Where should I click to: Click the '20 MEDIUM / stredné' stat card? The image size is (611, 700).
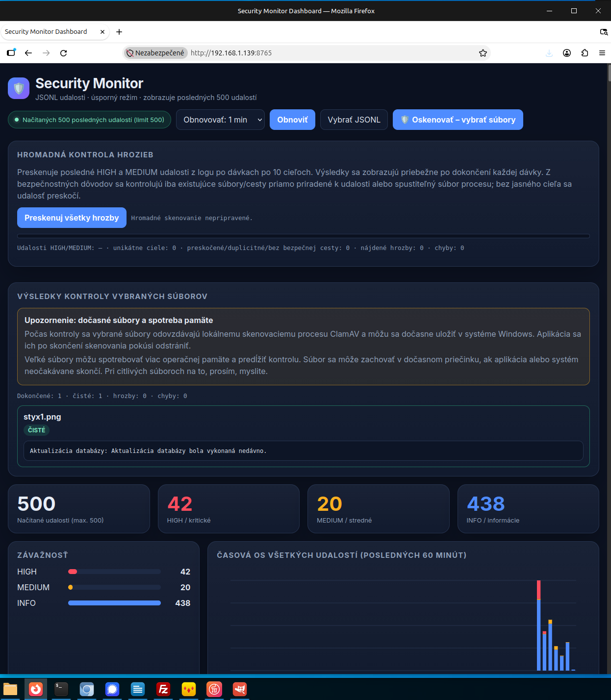coord(379,509)
